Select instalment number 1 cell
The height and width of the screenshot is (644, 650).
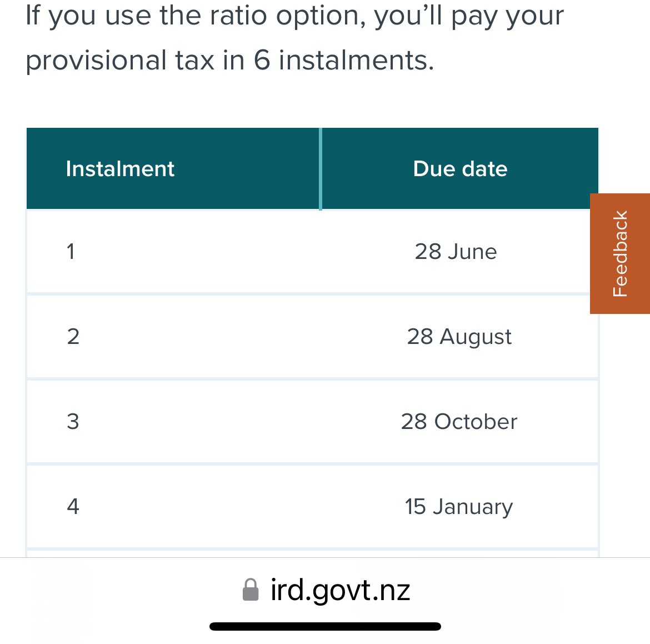coord(71,252)
